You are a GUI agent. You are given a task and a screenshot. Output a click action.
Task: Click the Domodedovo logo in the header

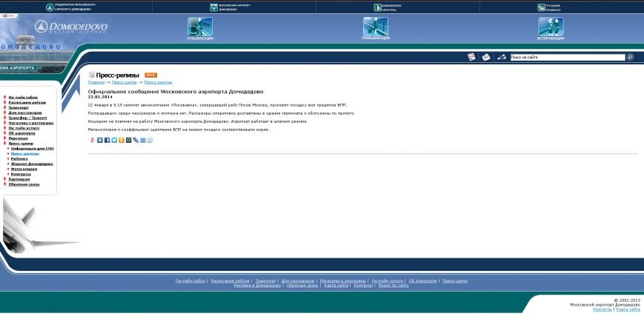coord(71,27)
